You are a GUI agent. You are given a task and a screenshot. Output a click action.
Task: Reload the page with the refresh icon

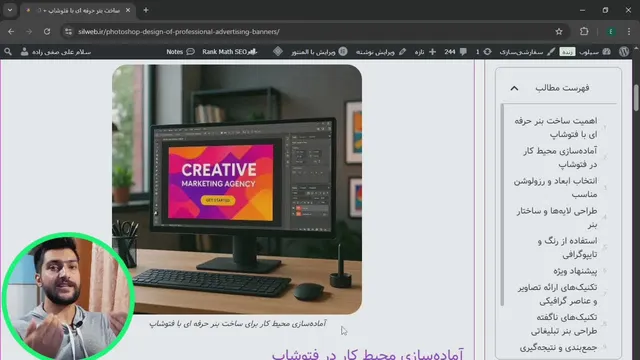pos(47,31)
